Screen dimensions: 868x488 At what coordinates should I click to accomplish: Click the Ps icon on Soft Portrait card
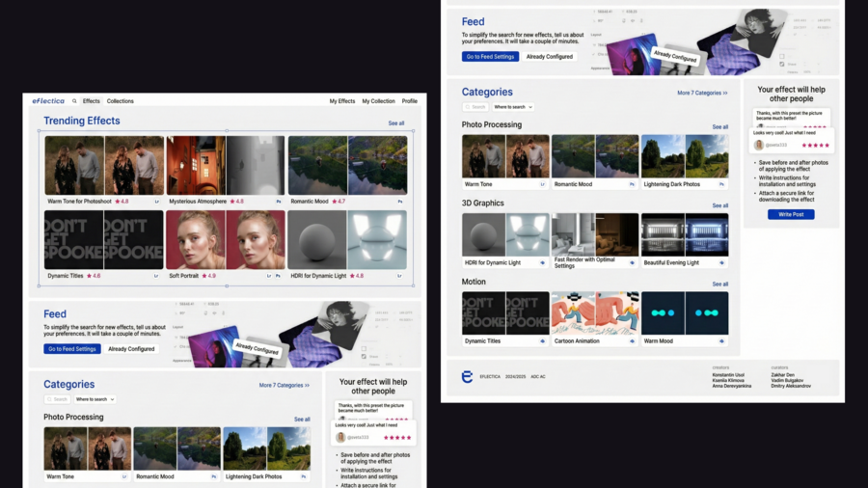(x=278, y=276)
